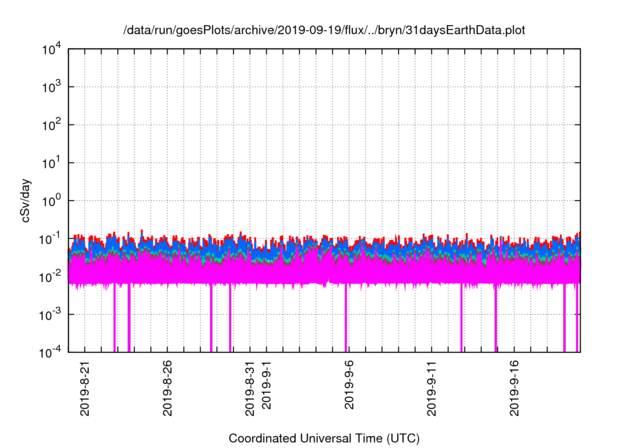
Task: Click the 10^-2 y-axis tick label
Action: [50, 277]
